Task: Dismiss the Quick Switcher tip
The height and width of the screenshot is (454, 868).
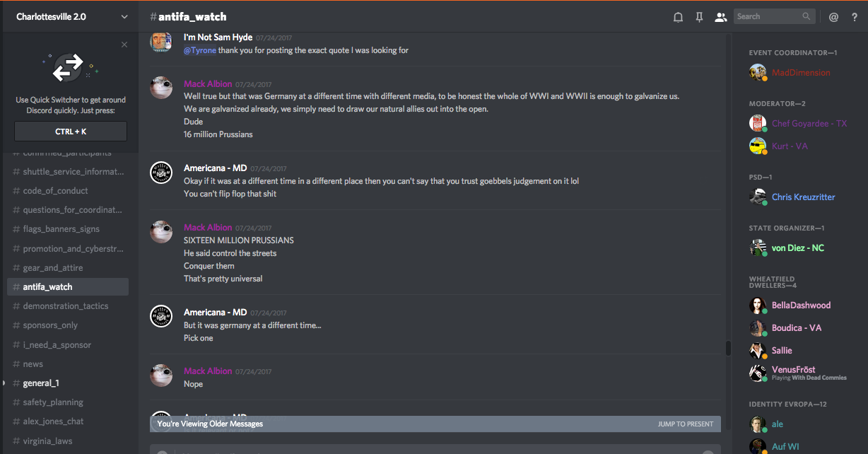Action: 124,45
